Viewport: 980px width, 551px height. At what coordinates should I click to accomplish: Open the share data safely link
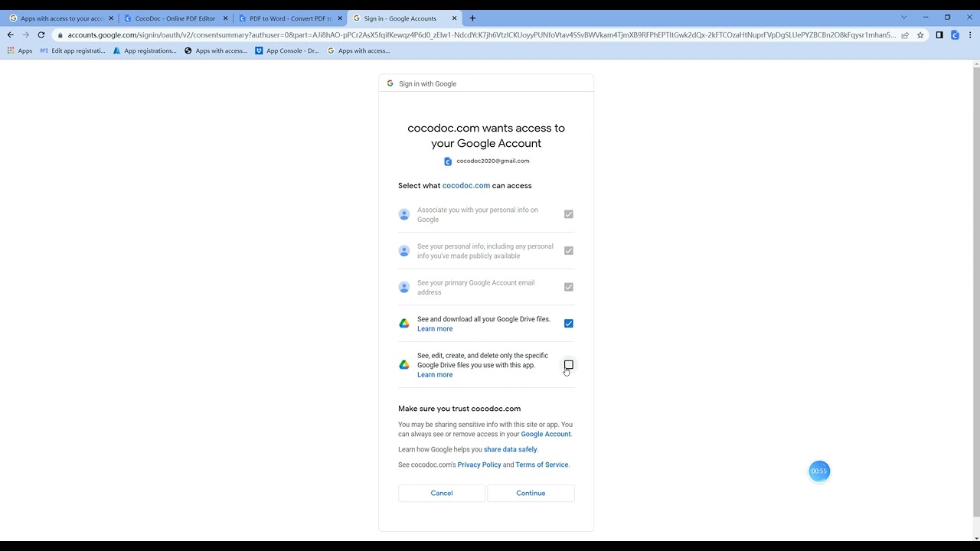click(x=511, y=449)
